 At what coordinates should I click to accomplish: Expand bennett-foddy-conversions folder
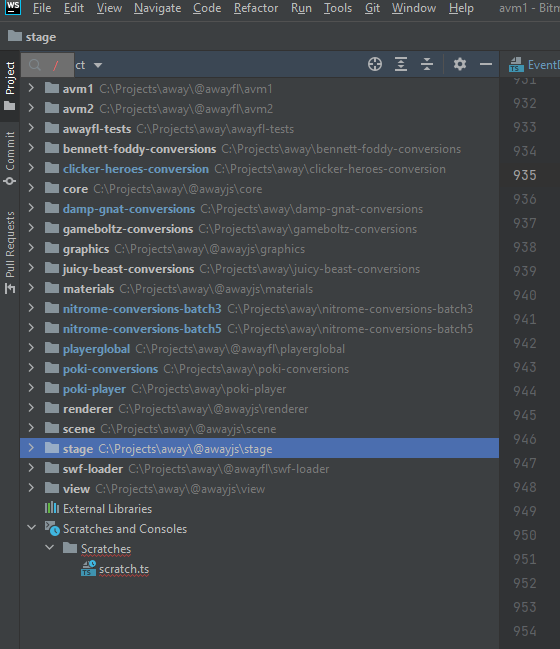coord(31,148)
